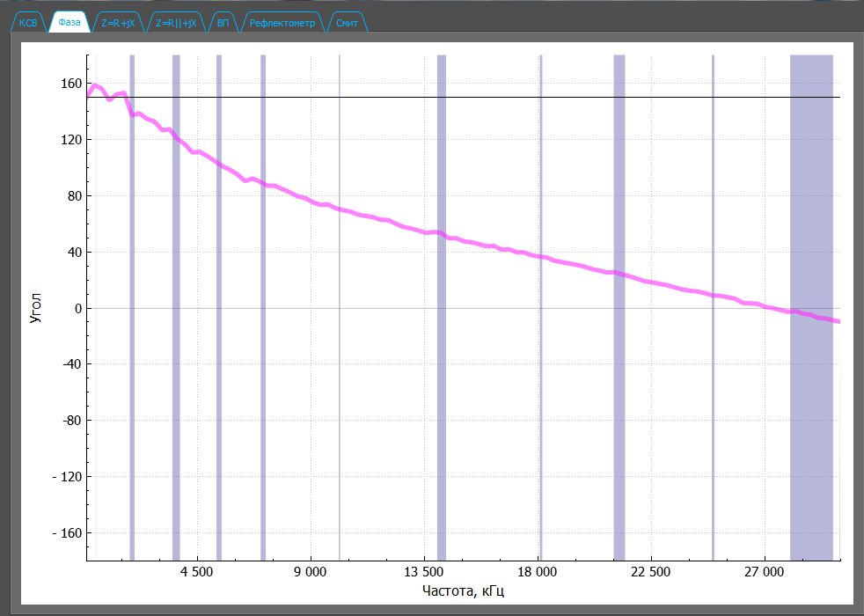Image resolution: width=864 pixels, height=616 pixels.
Task: Open the Z=R||+jX tab
Action: (x=176, y=24)
